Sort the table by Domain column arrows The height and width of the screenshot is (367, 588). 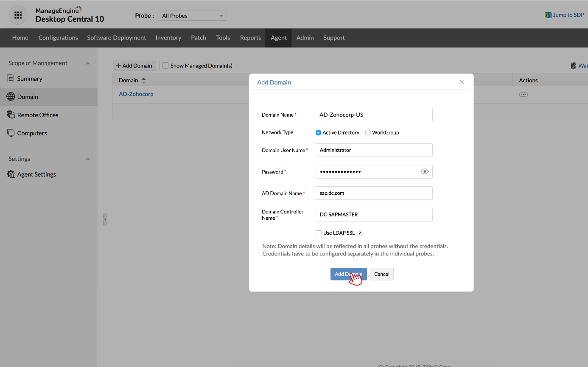tap(143, 80)
